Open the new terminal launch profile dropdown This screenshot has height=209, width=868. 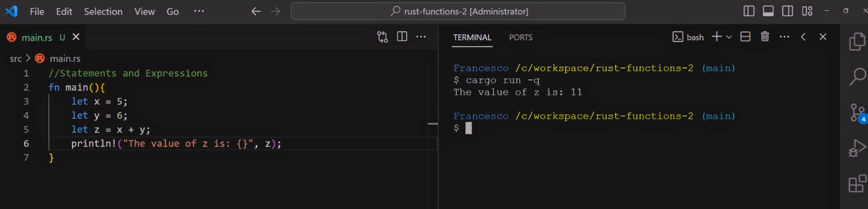click(729, 37)
